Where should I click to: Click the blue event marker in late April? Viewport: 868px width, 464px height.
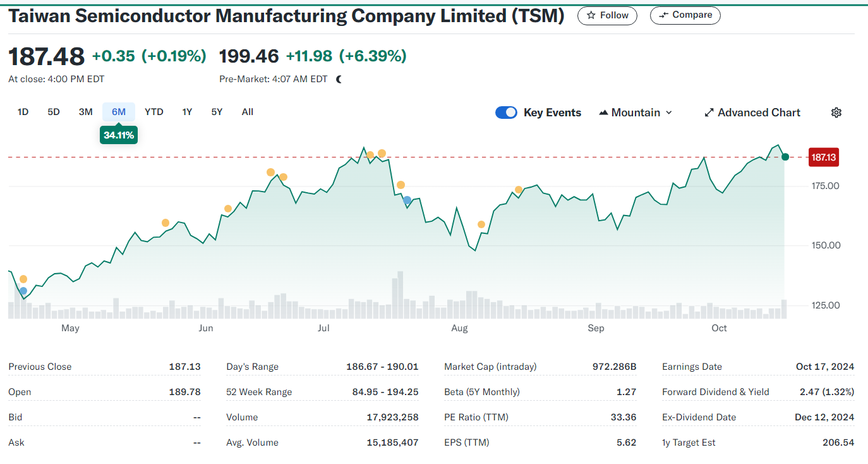[x=23, y=291]
